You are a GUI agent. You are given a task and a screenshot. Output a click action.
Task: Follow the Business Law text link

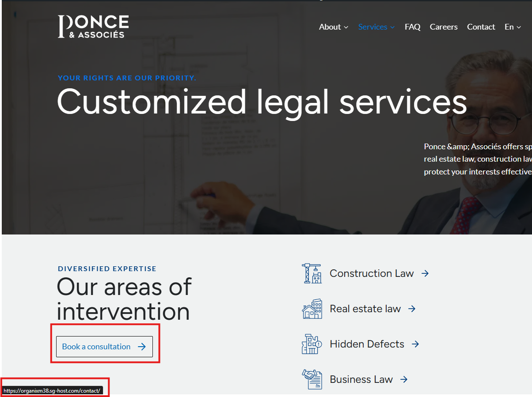coord(361,379)
